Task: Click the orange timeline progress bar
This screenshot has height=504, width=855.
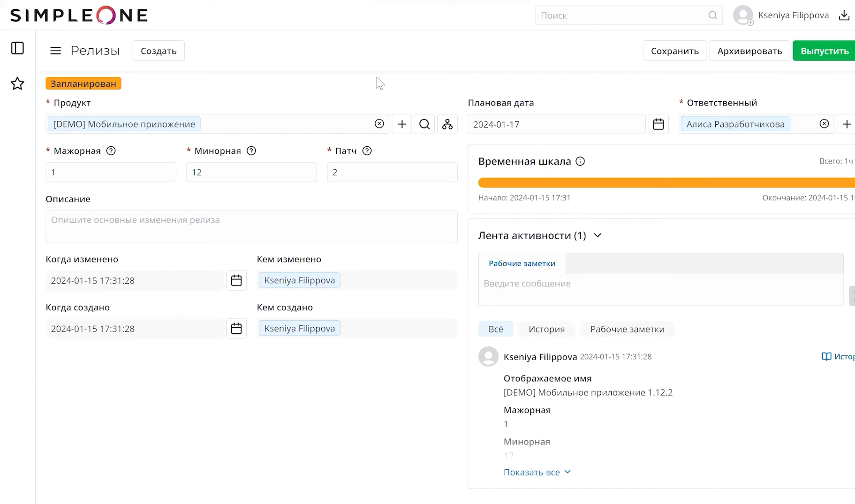Action: coord(657,182)
